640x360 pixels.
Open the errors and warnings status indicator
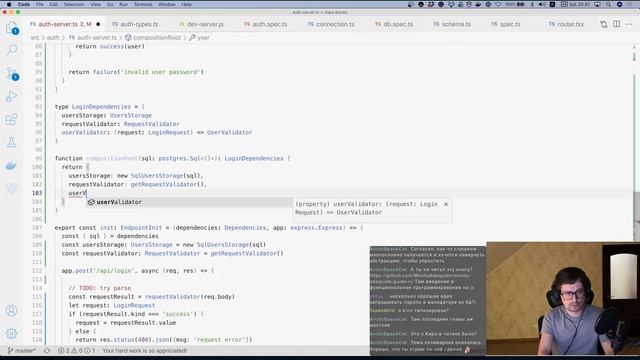click(77, 351)
